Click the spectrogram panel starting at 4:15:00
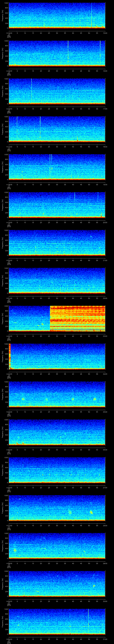The image size is (114, 644). point(57,54)
